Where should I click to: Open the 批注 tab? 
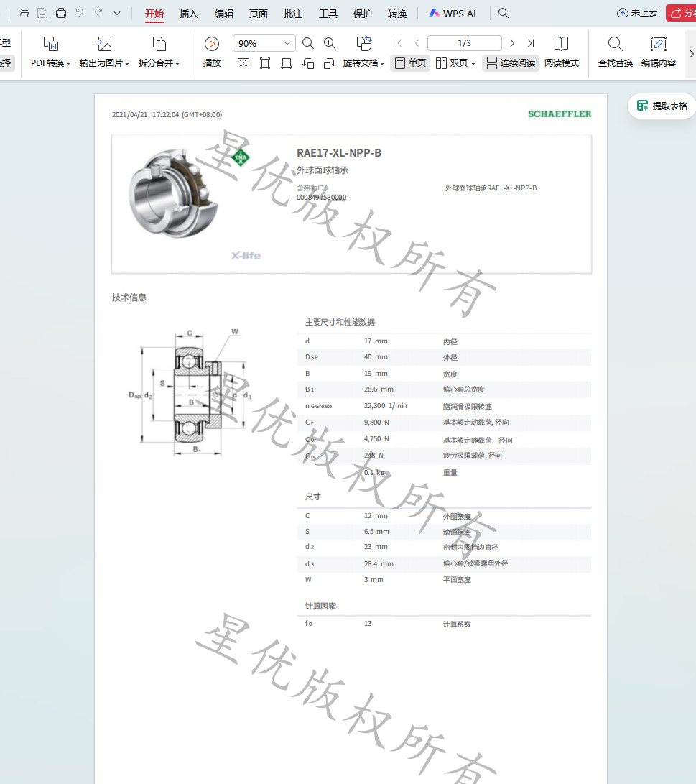[x=293, y=14]
